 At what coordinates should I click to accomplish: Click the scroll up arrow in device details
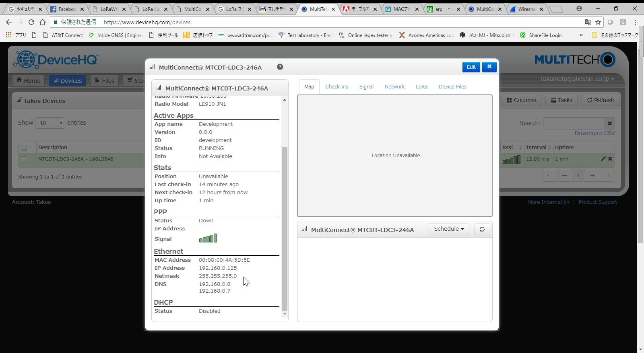tap(285, 100)
